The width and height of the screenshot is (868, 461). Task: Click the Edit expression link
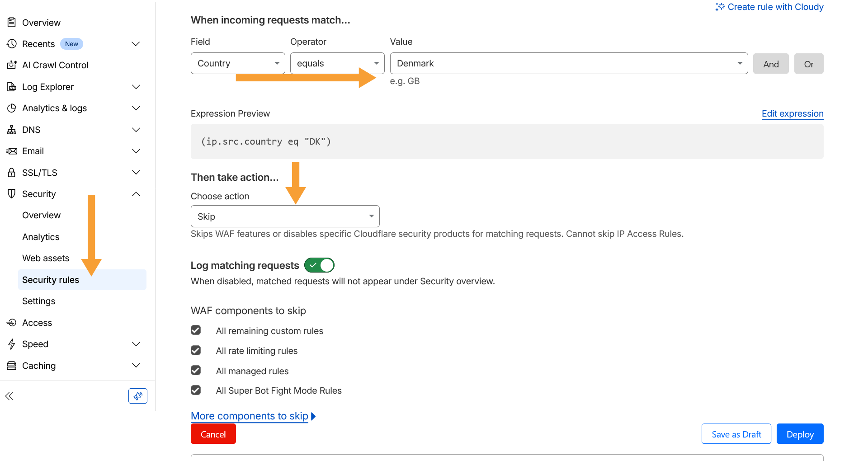(x=792, y=113)
